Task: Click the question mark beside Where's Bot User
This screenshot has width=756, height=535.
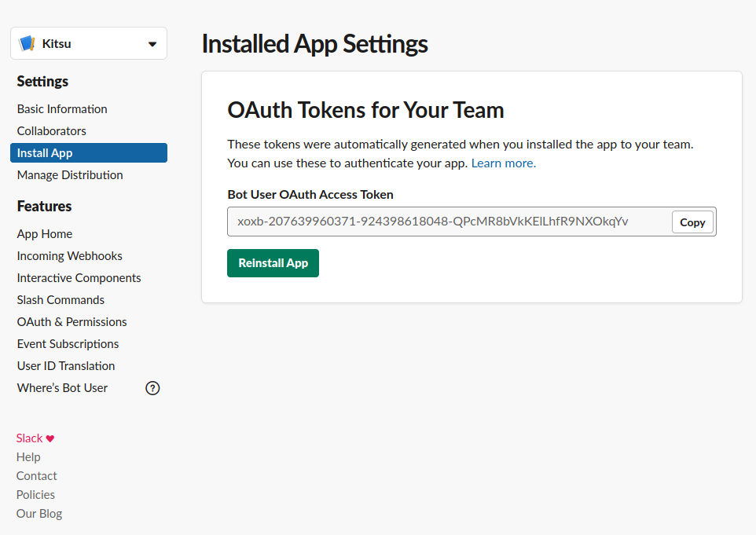Action: click(x=152, y=387)
